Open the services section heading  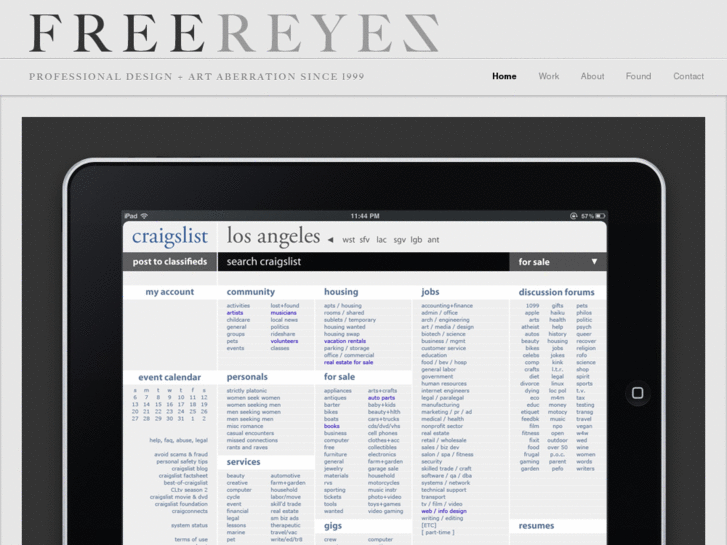[243, 462]
